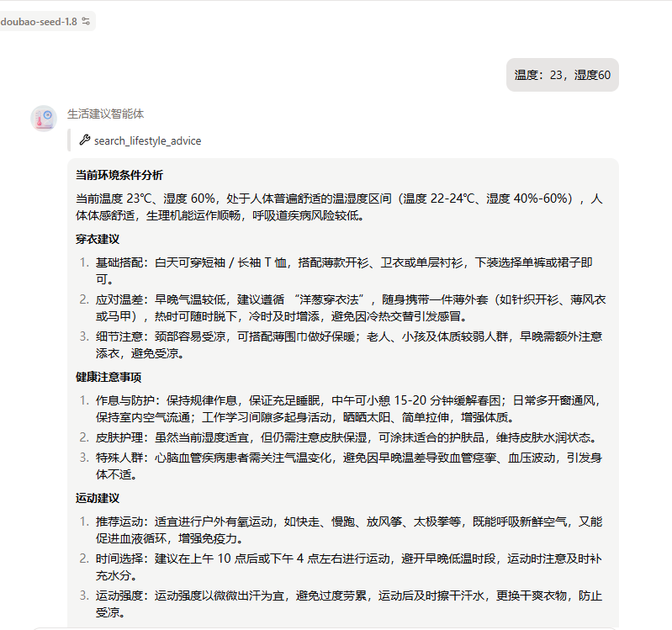672x630 pixels.
Task: Click the list item 基础搭配
Action: pos(344,271)
